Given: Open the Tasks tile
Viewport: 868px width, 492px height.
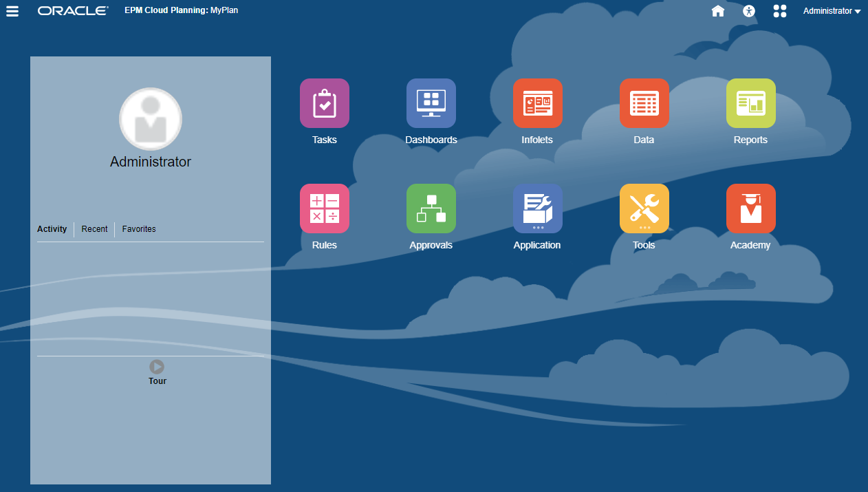Looking at the screenshot, I should (324, 103).
